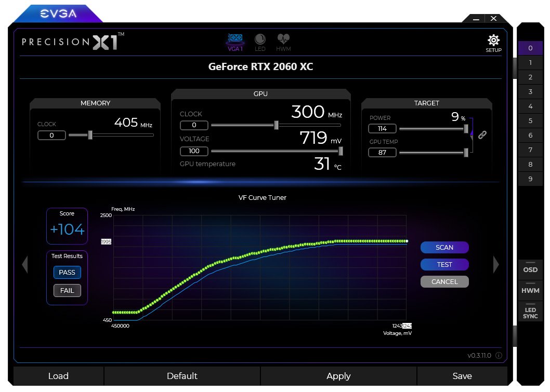Screen dimensions: 550x392
Task: Go to next panel with right arrow
Action: [495, 265]
